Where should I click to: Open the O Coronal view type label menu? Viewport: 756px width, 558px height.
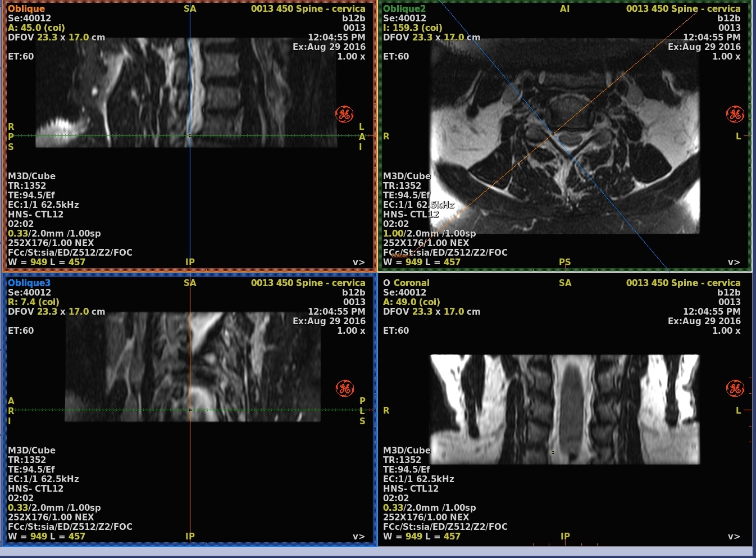(x=406, y=283)
